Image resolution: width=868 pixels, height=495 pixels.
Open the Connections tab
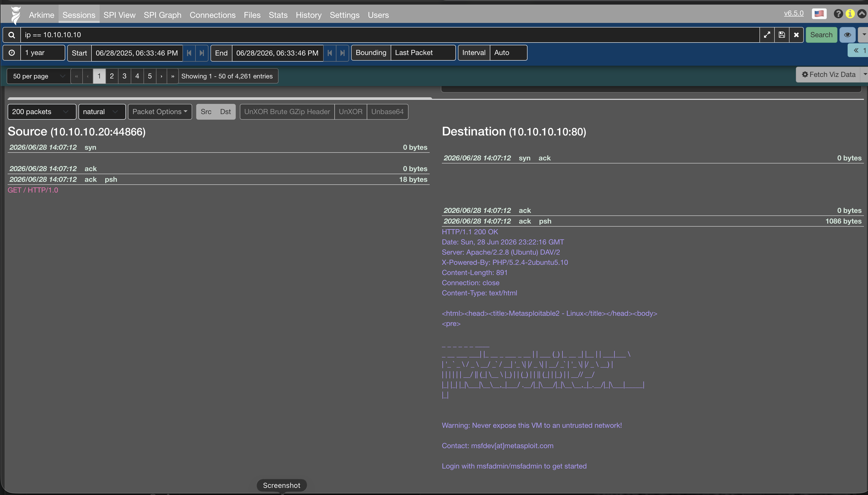[x=212, y=15]
